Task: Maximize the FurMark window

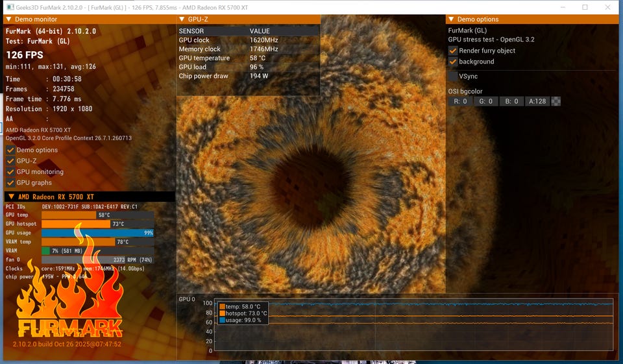Action: pyautogui.click(x=585, y=7)
